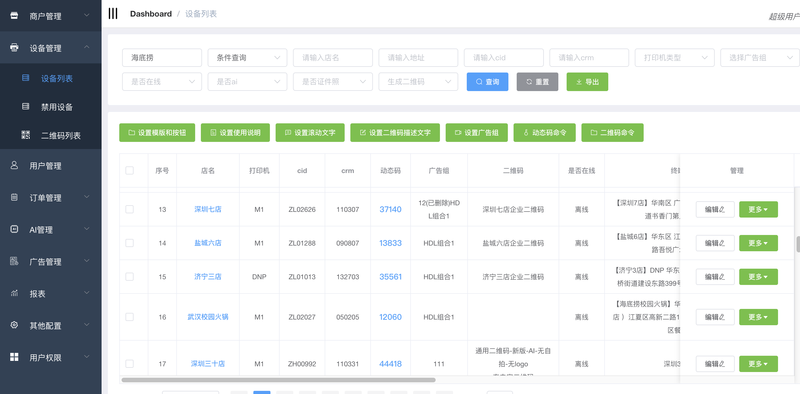
Task: Click the folder icon on 二维码命令 button
Action: coord(594,133)
